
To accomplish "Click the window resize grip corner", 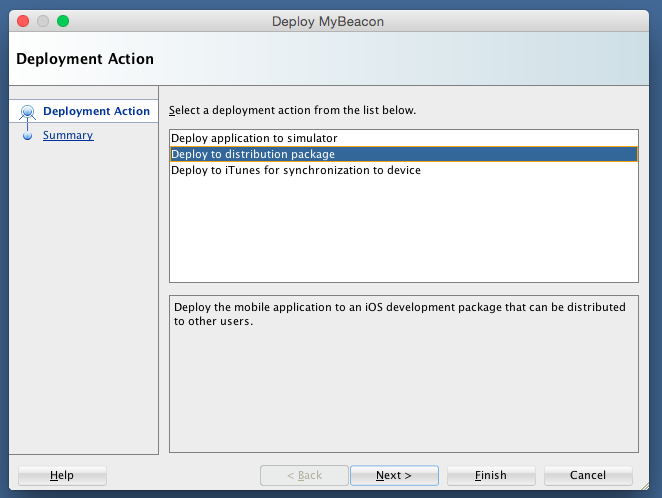I will tap(644, 486).
